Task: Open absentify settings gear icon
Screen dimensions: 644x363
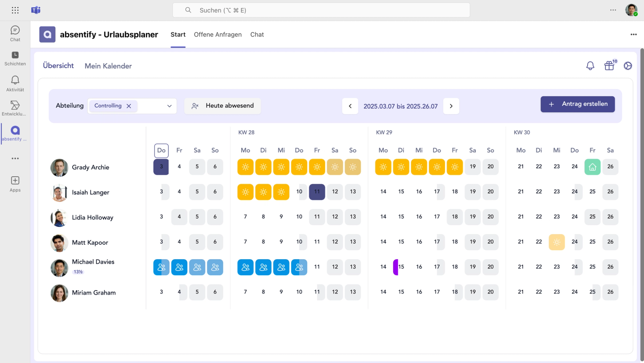Action: [x=628, y=66]
